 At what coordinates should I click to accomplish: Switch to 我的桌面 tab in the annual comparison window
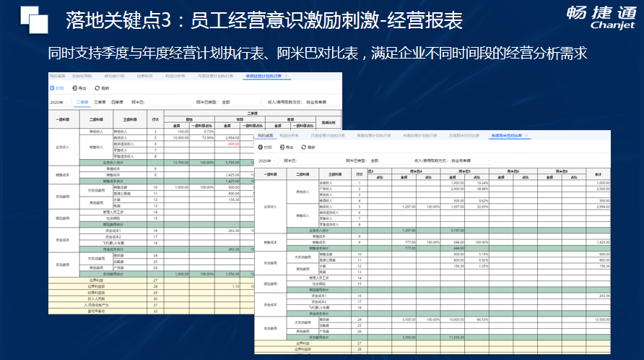(265, 135)
